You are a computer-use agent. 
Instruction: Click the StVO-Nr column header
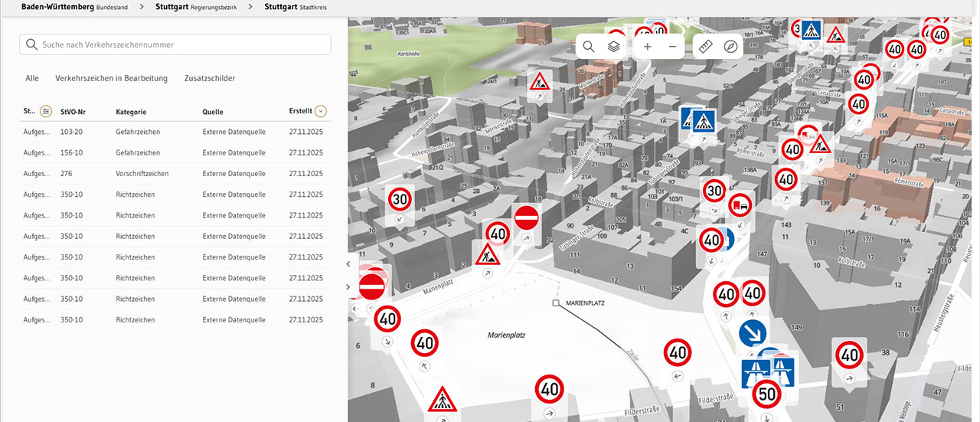click(x=73, y=112)
